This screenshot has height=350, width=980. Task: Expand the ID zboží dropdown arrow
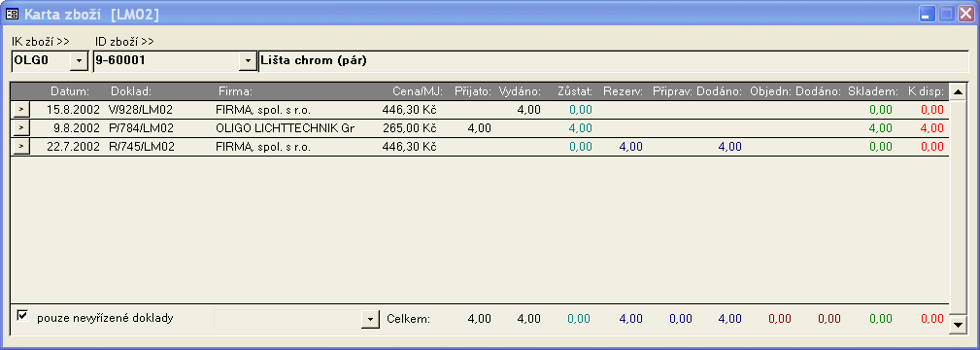(248, 60)
